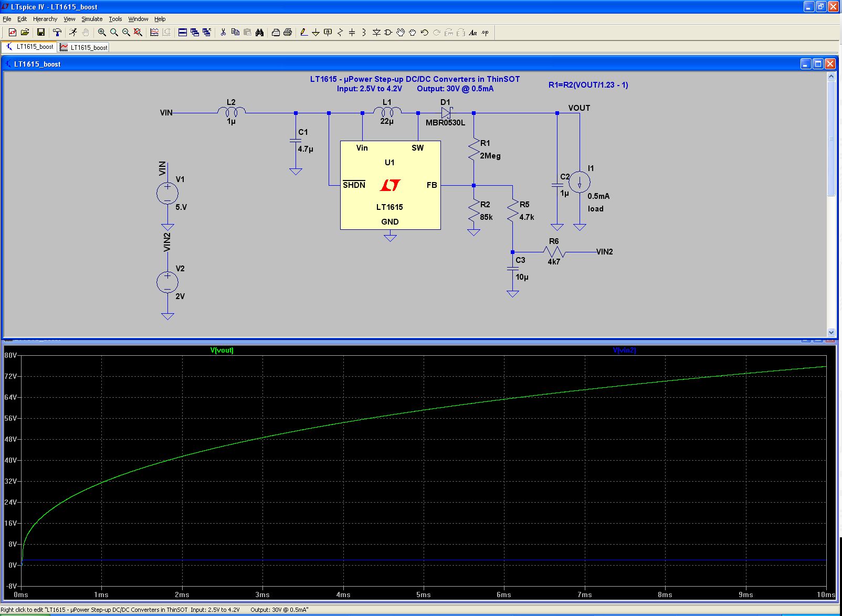Click the LT1615 U1 chip symbol

click(x=390, y=185)
